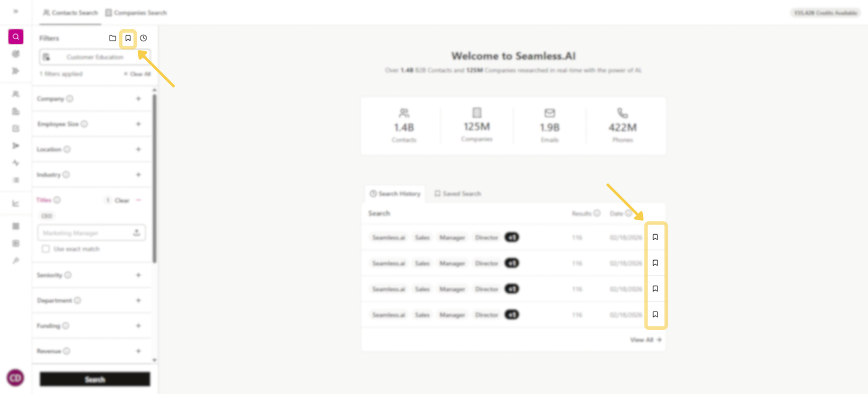Click the filters panel scrollbar
Image resolution: width=868 pixels, height=394 pixels.
[x=155, y=179]
